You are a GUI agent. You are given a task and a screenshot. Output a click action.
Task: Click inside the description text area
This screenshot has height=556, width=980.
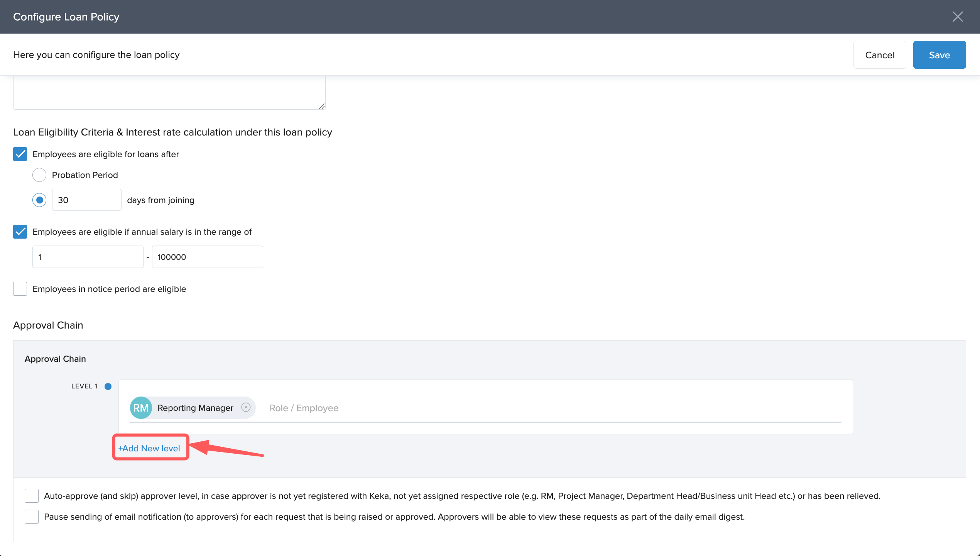[169, 92]
